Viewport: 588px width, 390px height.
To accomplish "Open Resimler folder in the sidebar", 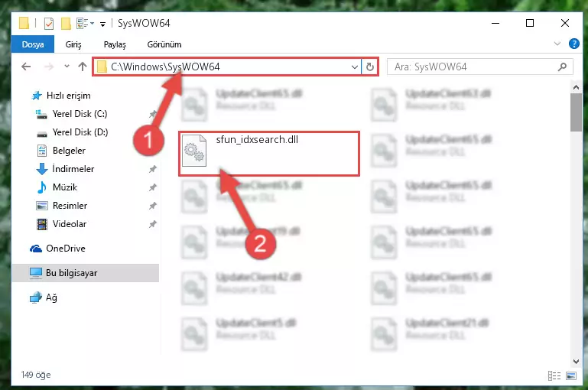I will (70, 206).
